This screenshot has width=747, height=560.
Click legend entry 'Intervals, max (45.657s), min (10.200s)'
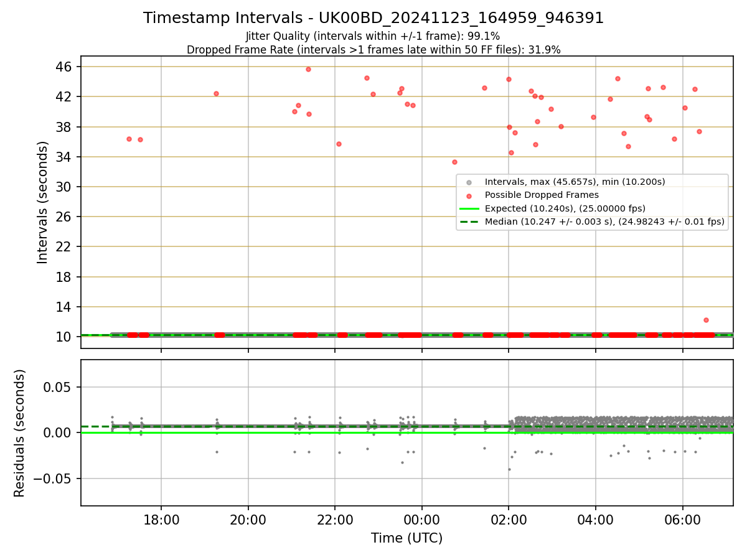coord(575,182)
